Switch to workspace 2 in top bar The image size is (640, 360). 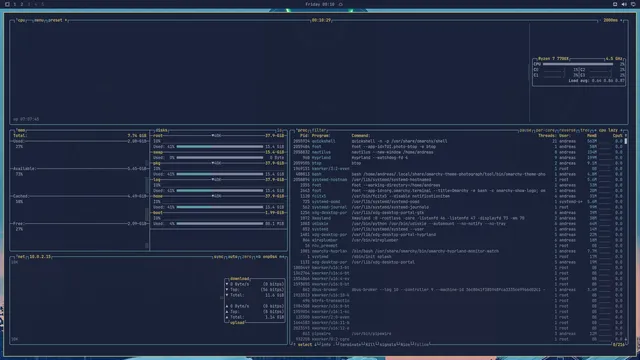22,4
